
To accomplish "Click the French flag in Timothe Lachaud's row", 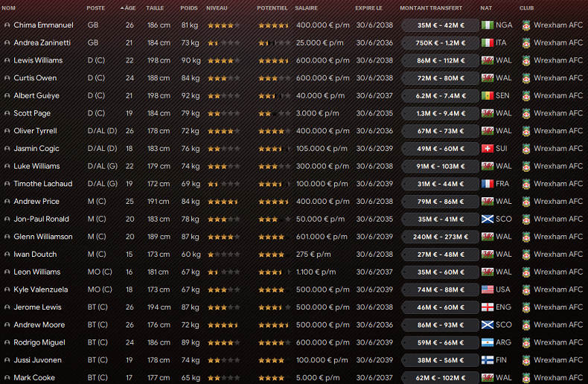I will [x=488, y=184].
